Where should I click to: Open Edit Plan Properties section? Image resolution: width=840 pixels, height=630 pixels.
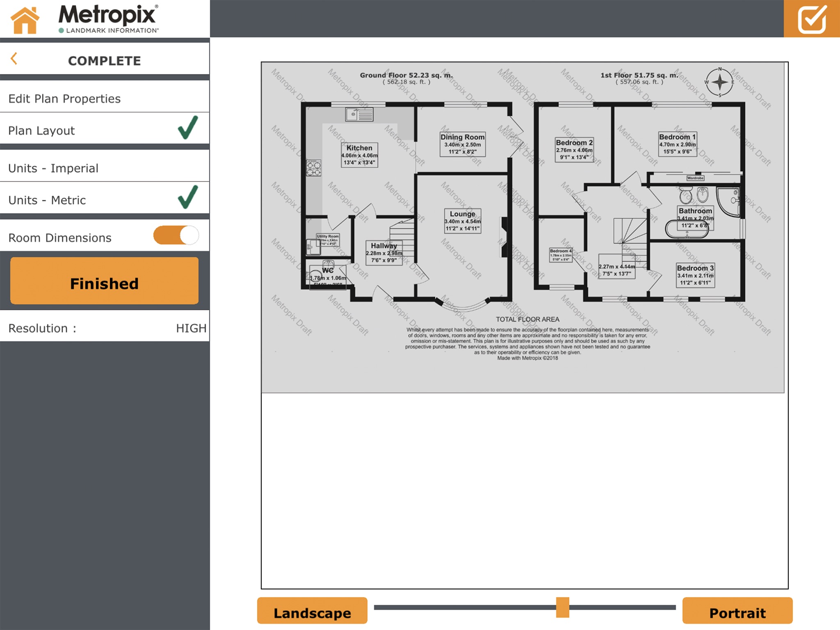105,98
